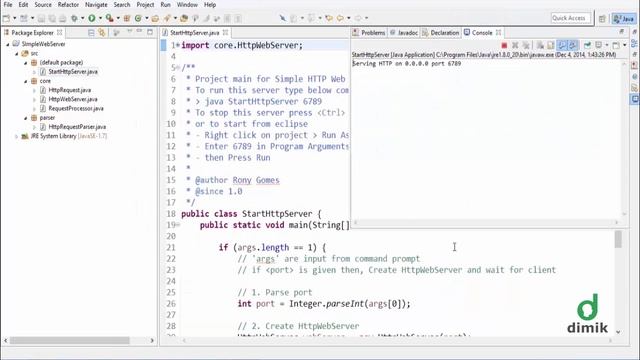The image size is (640, 360).
Task: Click console text 'Serving HTTP on 0.0.0.0 port 6789'
Action: (x=407, y=64)
